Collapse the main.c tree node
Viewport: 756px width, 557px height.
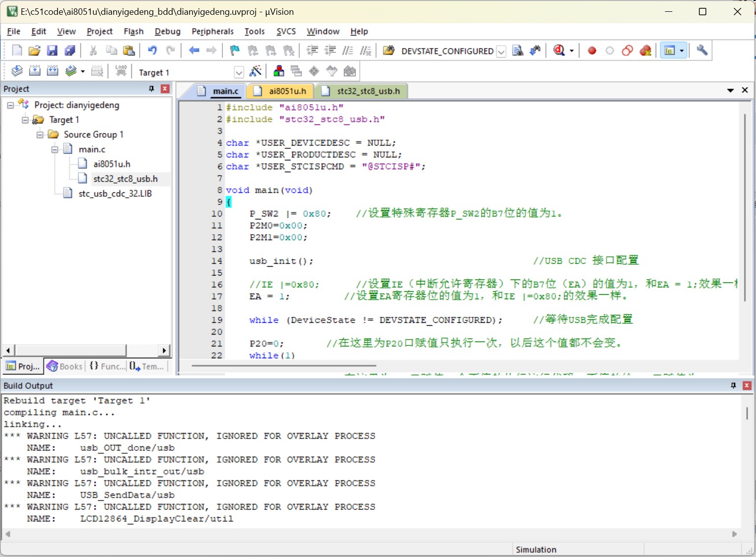(55, 150)
